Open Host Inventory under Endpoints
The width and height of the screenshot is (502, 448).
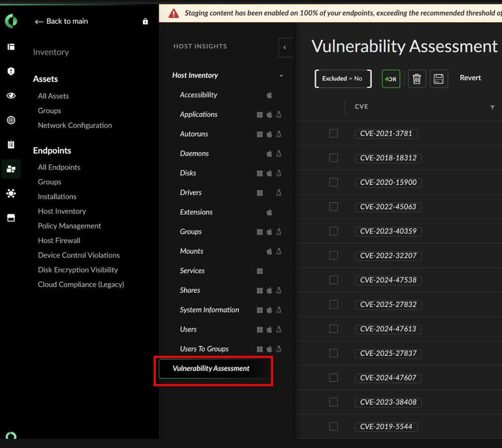[62, 211]
